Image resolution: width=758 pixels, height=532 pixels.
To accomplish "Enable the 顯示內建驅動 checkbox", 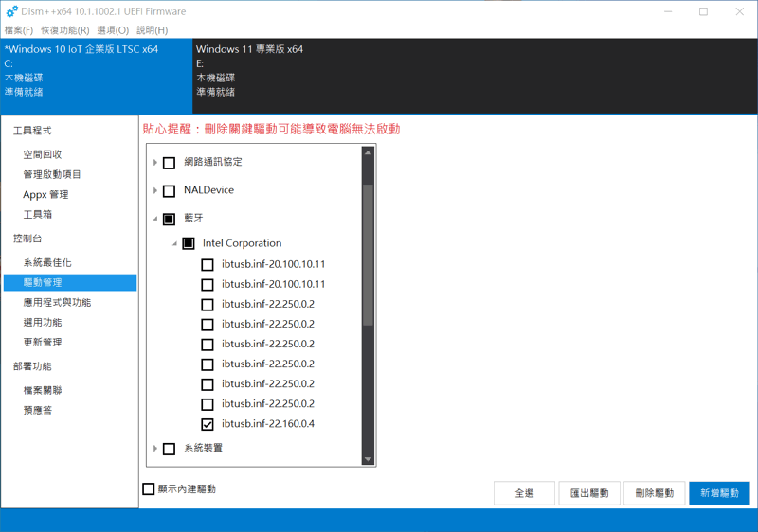I will pos(149,489).
